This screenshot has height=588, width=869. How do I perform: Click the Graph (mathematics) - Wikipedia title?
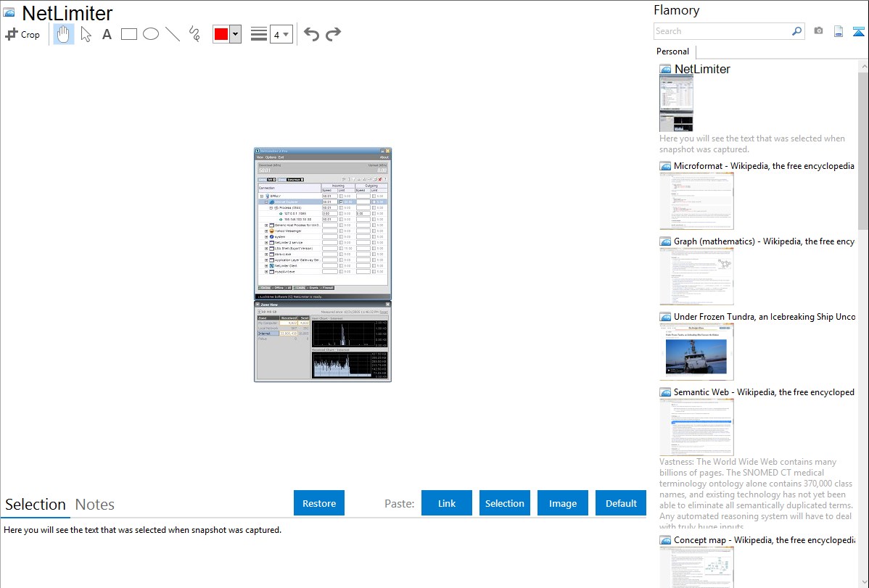click(x=764, y=241)
